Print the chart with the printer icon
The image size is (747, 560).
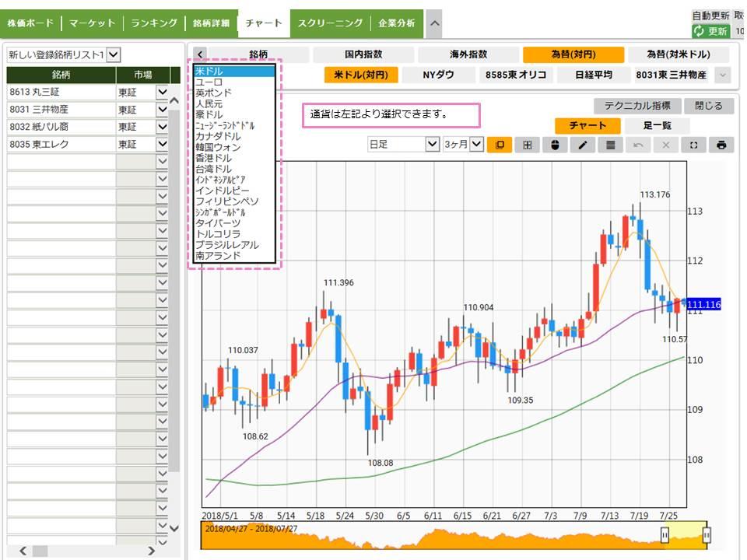pyautogui.click(x=721, y=145)
